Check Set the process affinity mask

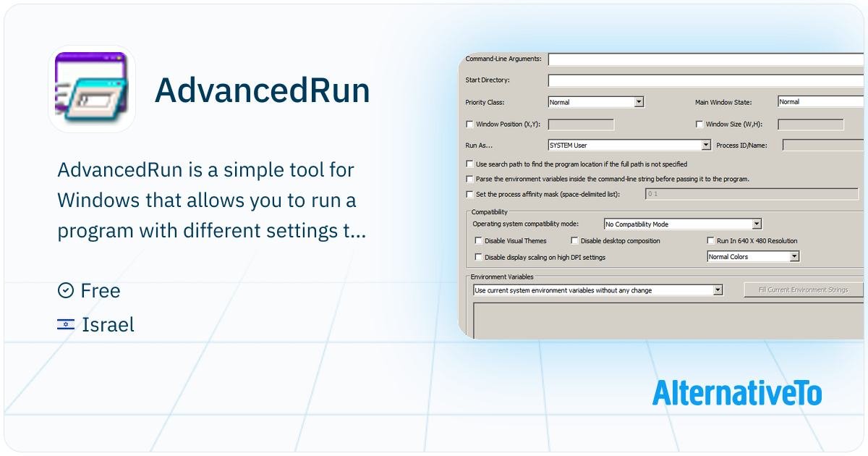tap(469, 194)
